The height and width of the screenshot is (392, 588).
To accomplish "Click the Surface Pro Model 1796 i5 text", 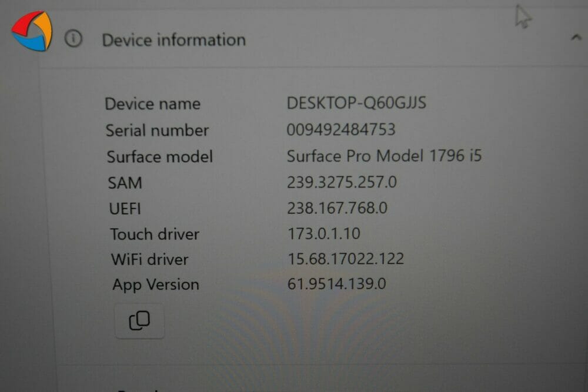I will pyautogui.click(x=384, y=156).
